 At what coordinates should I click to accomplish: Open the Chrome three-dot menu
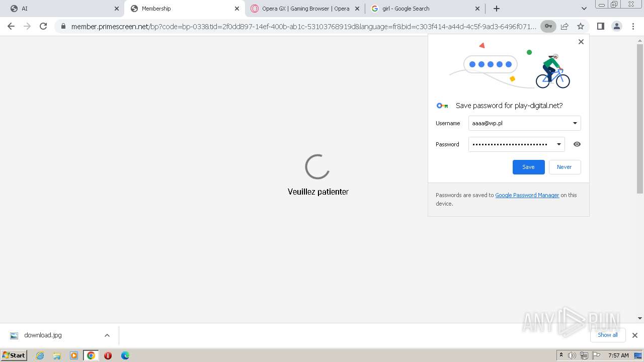[633, 26]
